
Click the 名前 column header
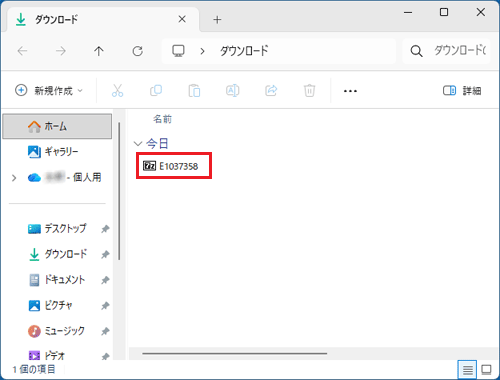coord(162,119)
